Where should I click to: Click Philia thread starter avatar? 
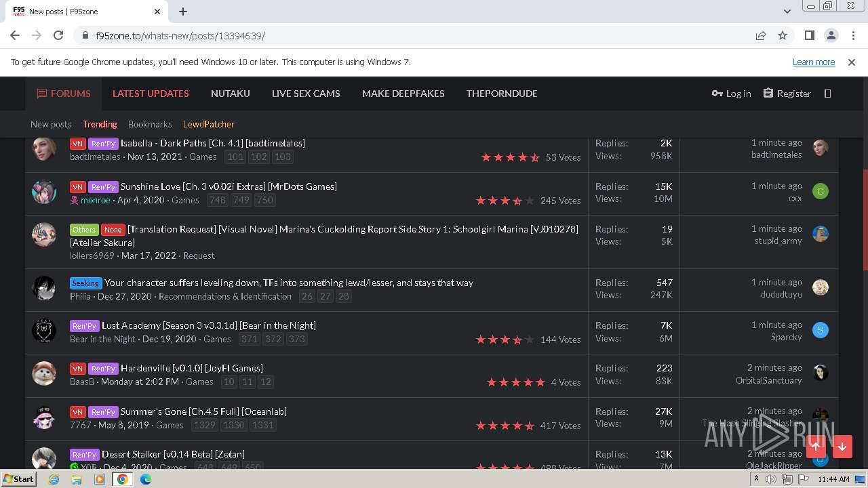(44, 288)
